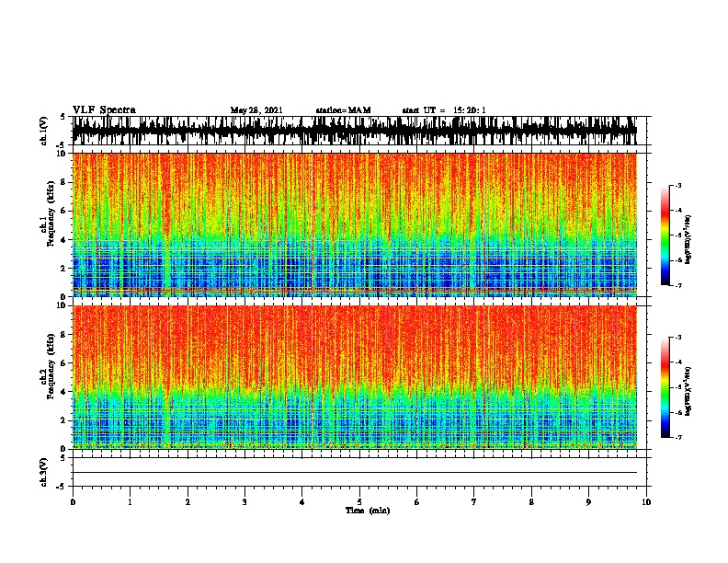The width and height of the screenshot is (728, 563).
Task: Click the log(PSD) label beside upper colorbar
Action: (x=688, y=239)
